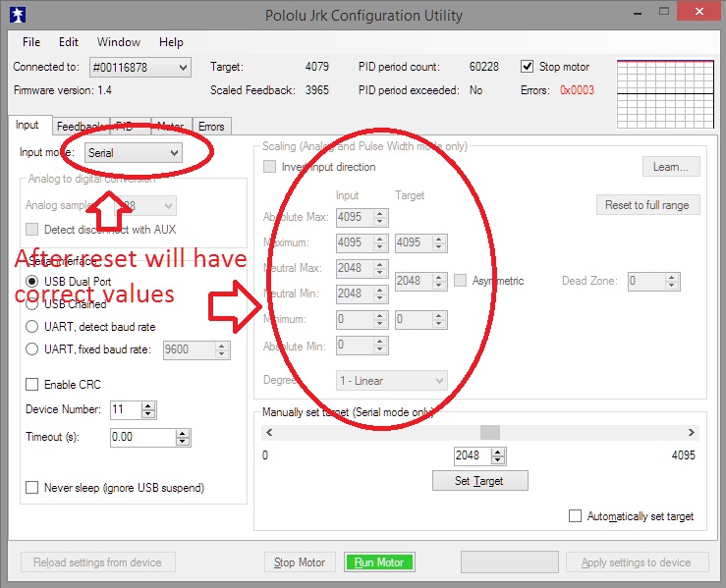The width and height of the screenshot is (726, 588).
Task: Click the feedback graph thumbnail
Action: coord(665,93)
